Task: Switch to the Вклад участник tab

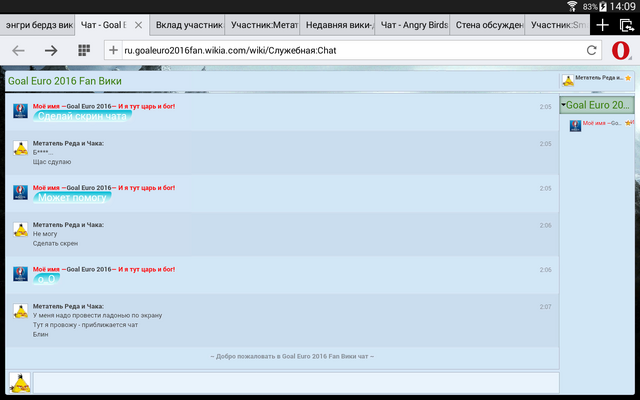Action: (x=187, y=25)
